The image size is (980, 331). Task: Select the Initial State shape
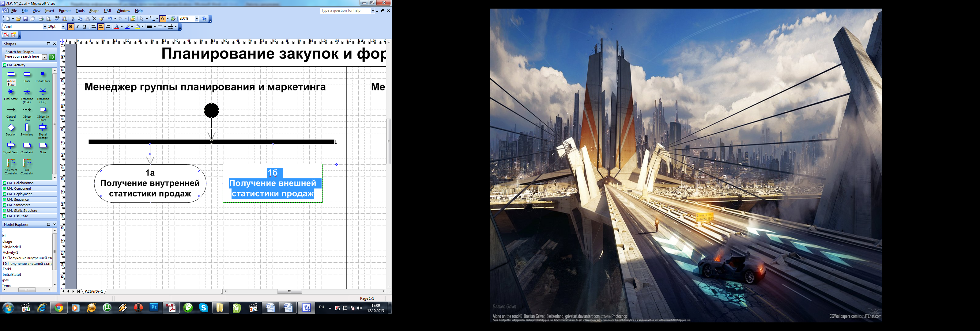[x=43, y=74]
